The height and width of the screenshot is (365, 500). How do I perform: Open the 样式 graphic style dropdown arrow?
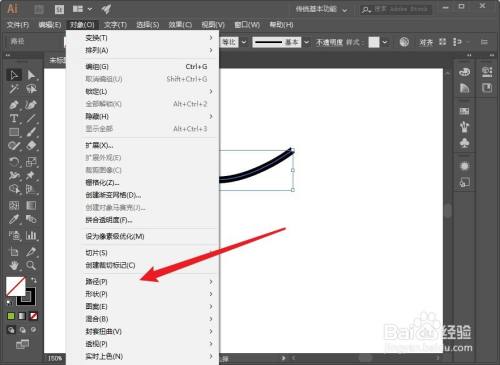click(385, 42)
